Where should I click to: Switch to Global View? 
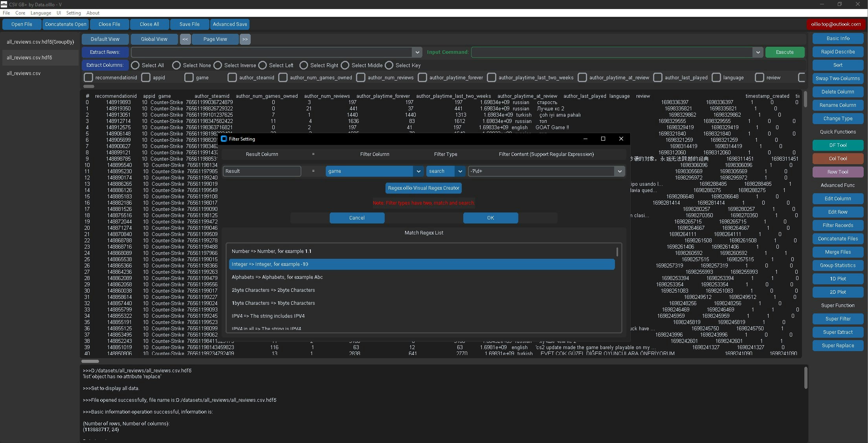[154, 39]
